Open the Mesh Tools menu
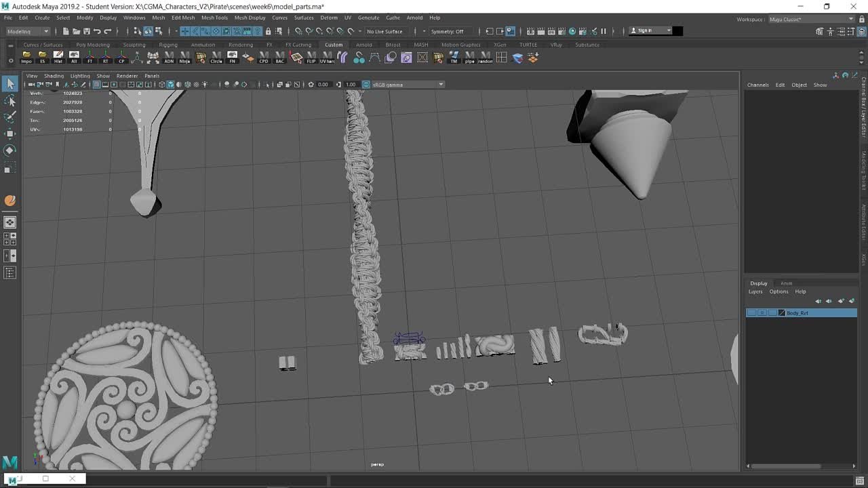The image size is (868, 488). (214, 18)
